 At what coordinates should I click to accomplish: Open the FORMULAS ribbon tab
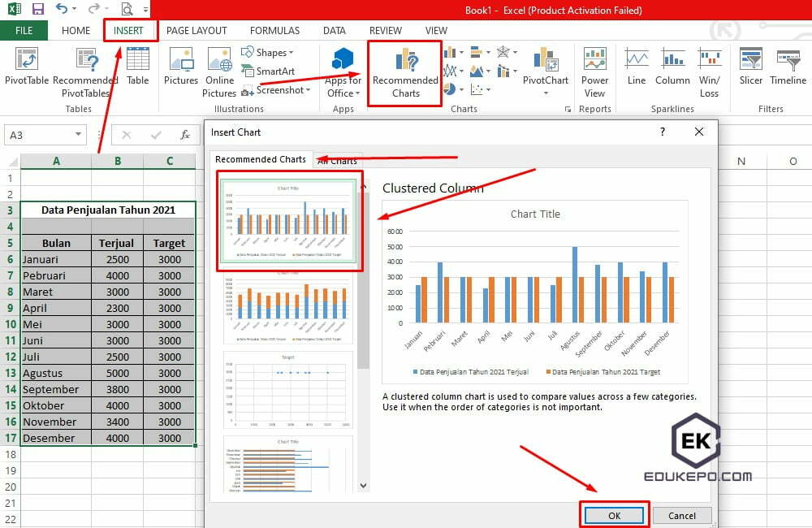(274, 30)
